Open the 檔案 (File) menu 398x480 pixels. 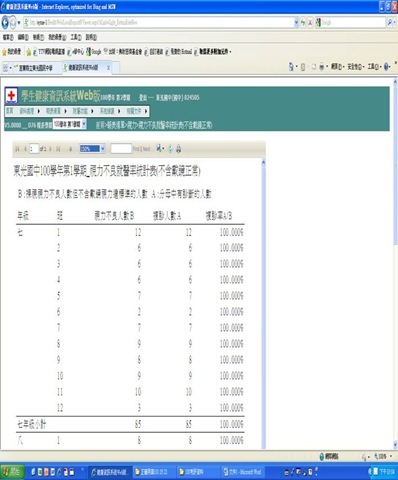(x=8, y=37)
